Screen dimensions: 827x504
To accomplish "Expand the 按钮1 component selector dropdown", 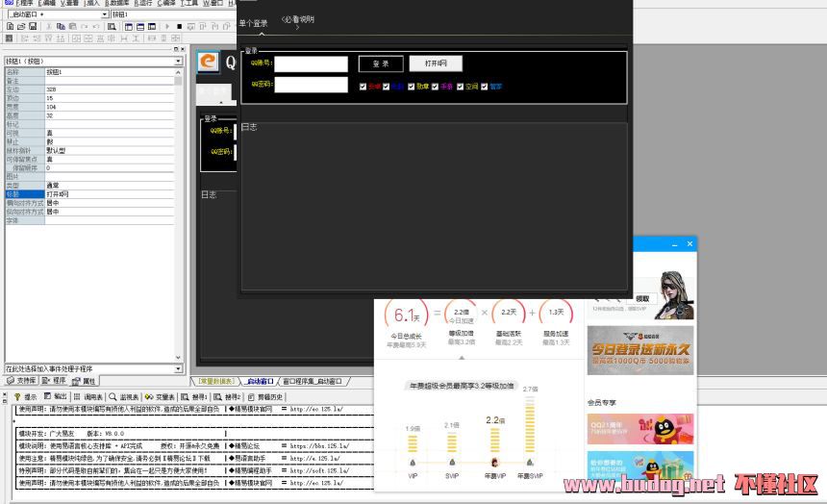I will [x=178, y=62].
